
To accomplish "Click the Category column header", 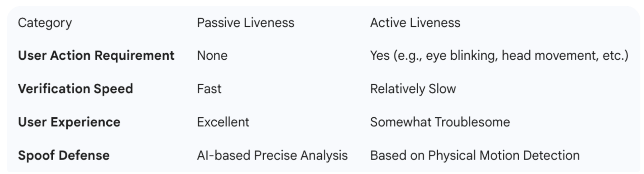I will [x=45, y=23].
